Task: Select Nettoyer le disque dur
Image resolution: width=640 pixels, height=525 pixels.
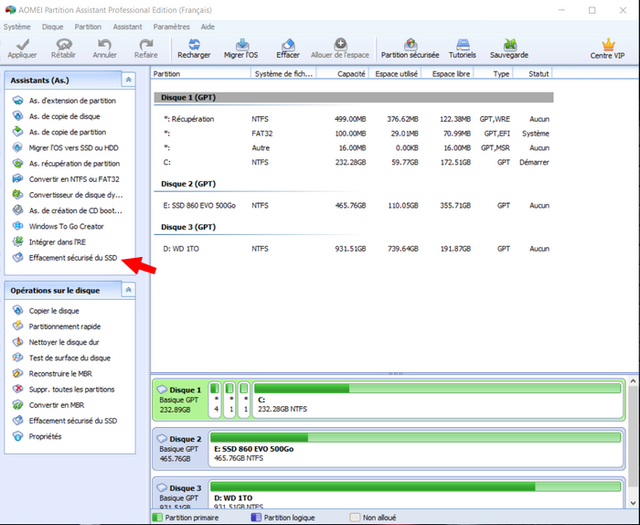Action: coord(64,342)
